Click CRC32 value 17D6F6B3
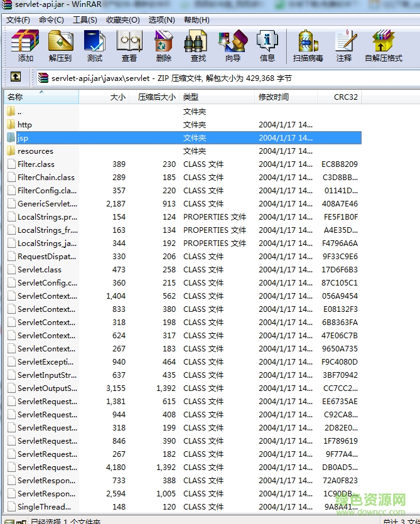The width and height of the screenshot is (420, 524). [340, 270]
